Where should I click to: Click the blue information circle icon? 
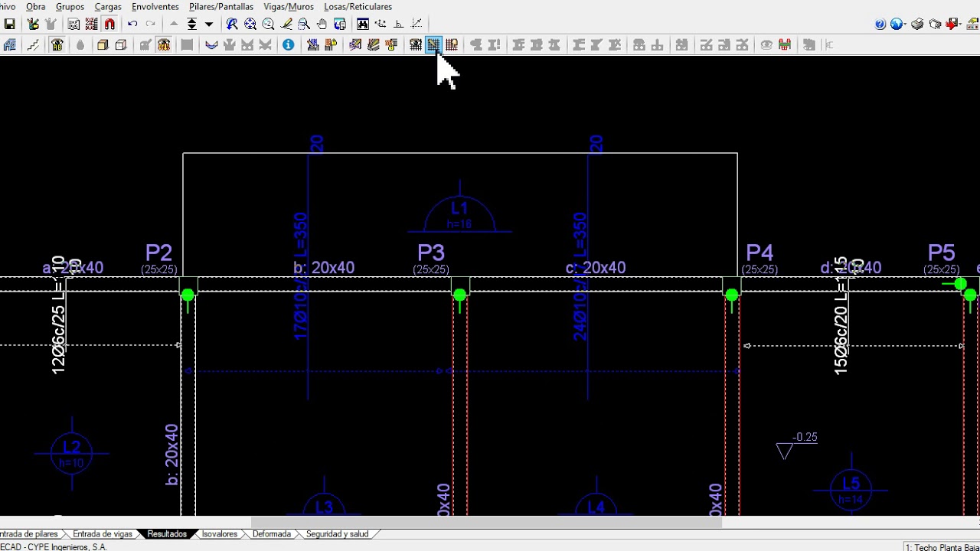[289, 45]
